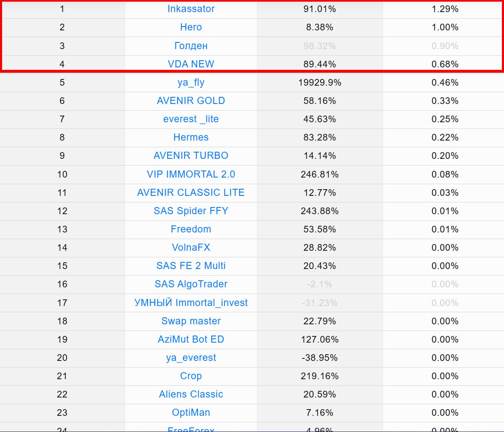Select the УМНЫЙ Immortal_invest link
Viewport: 504px width, 432px height.
pos(191,303)
